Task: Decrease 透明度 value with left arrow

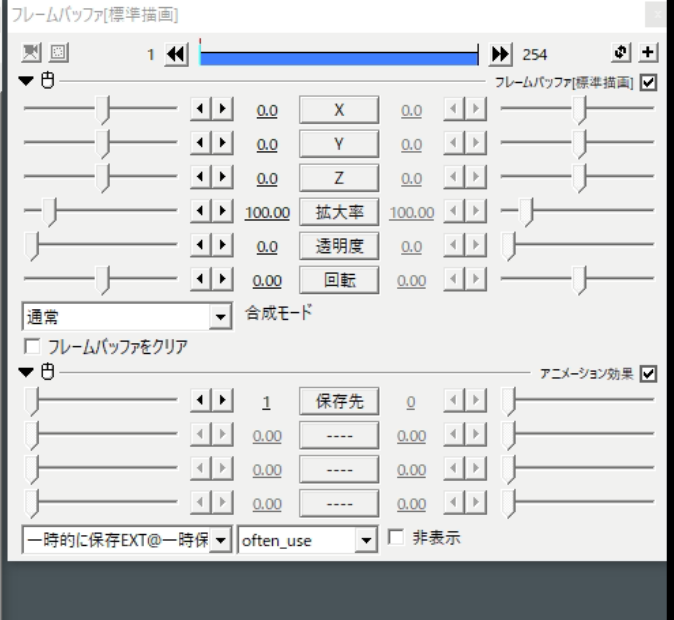Action: coord(200,245)
